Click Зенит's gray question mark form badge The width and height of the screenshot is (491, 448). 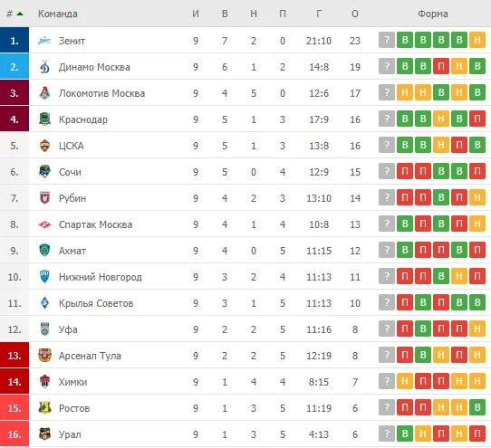[387, 40]
